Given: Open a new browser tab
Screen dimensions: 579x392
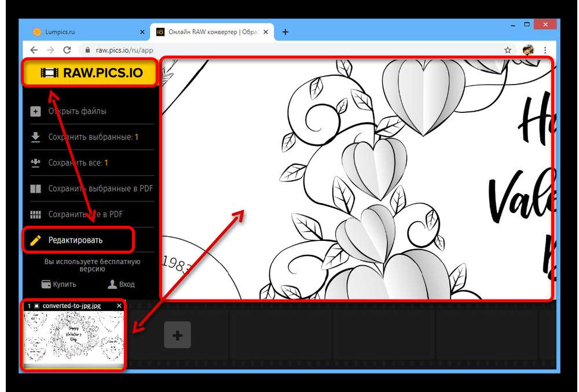Looking at the screenshot, I should pyautogui.click(x=285, y=32).
